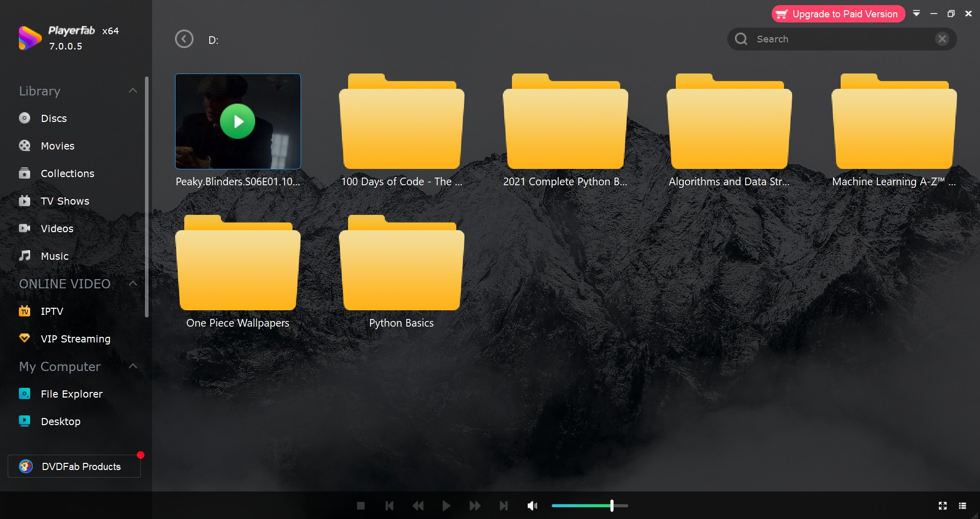Click the Collections icon in sidebar
The image size is (980, 519).
24,173
